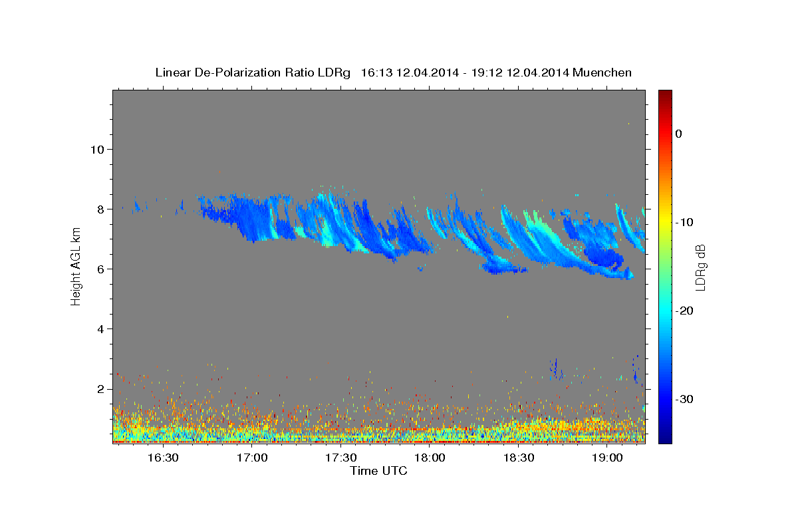Click the colorbar value label 0
The image size is (798, 532).
(x=679, y=134)
